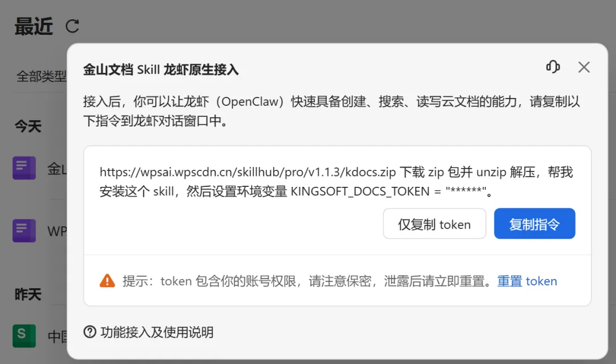Viewport: 616px width, 364px height.
Task: Click the 重置 token link
Action: point(527,281)
